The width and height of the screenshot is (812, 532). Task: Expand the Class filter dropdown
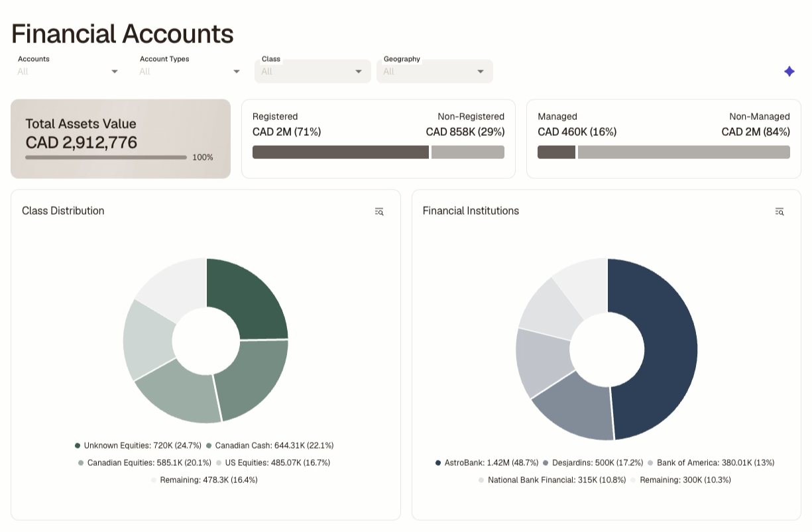tap(313, 71)
